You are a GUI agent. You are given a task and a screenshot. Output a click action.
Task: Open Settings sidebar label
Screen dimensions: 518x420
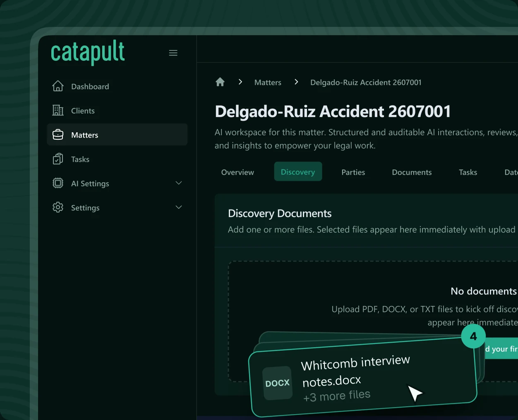(85, 208)
